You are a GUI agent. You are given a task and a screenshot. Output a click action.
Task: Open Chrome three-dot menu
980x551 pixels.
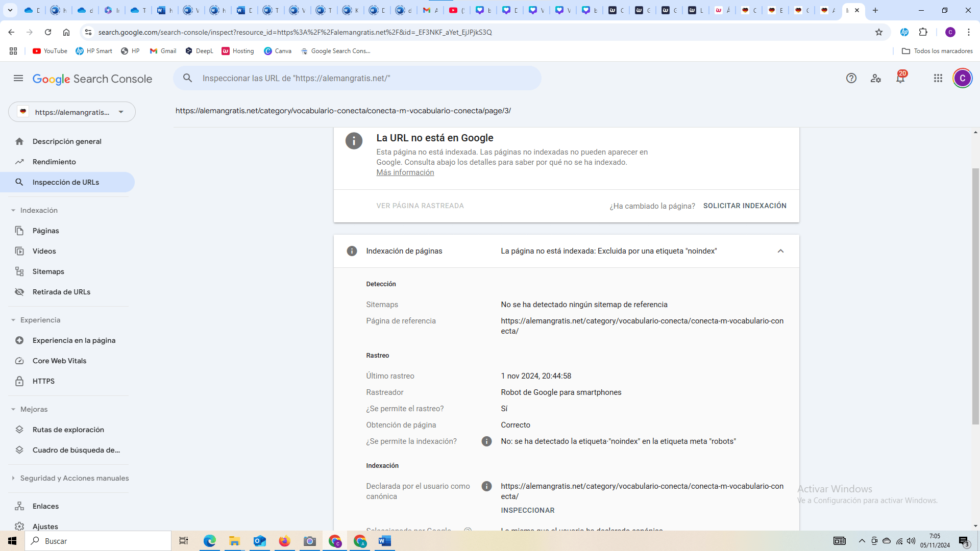[x=969, y=32]
